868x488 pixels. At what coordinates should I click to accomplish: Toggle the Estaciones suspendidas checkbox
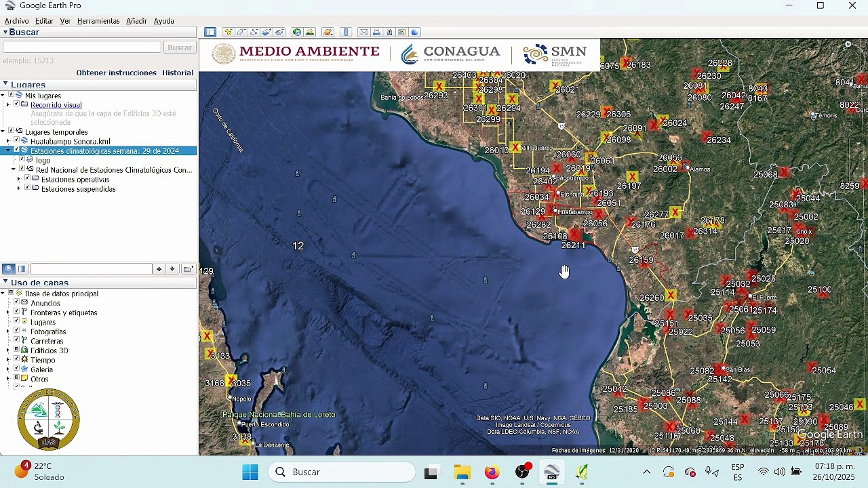[x=28, y=188]
